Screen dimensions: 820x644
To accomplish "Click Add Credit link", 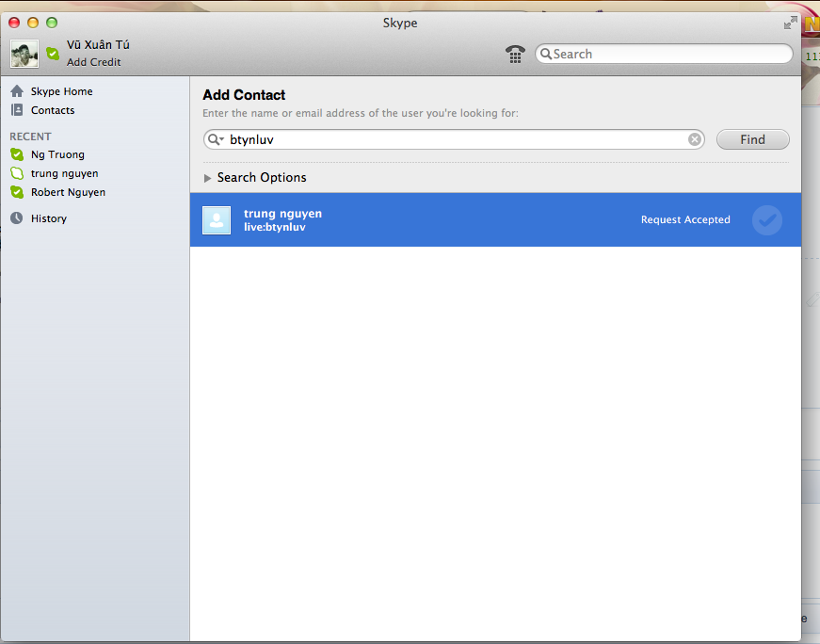I will click(93, 62).
